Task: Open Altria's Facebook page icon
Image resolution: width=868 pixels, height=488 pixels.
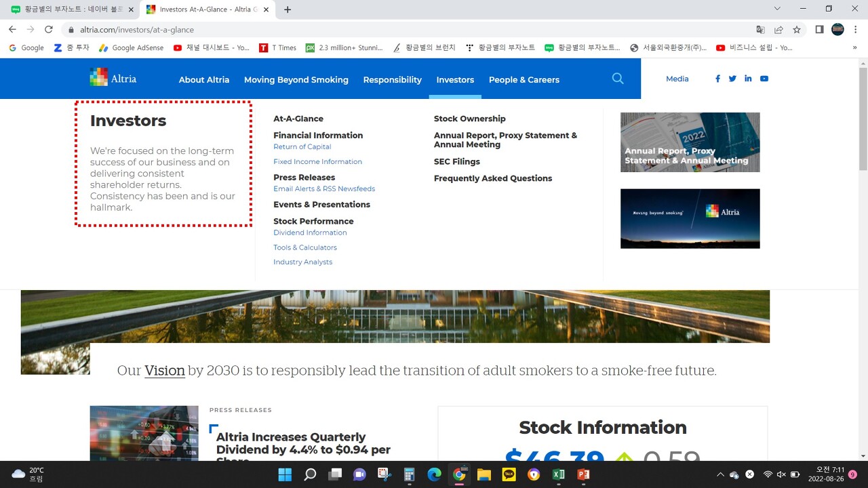Action: [717, 79]
